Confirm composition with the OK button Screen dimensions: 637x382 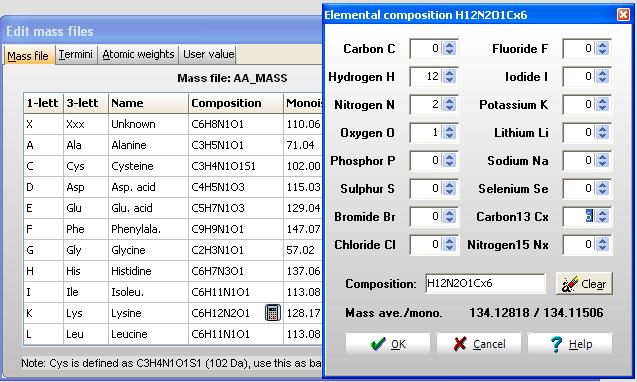[x=388, y=344]
